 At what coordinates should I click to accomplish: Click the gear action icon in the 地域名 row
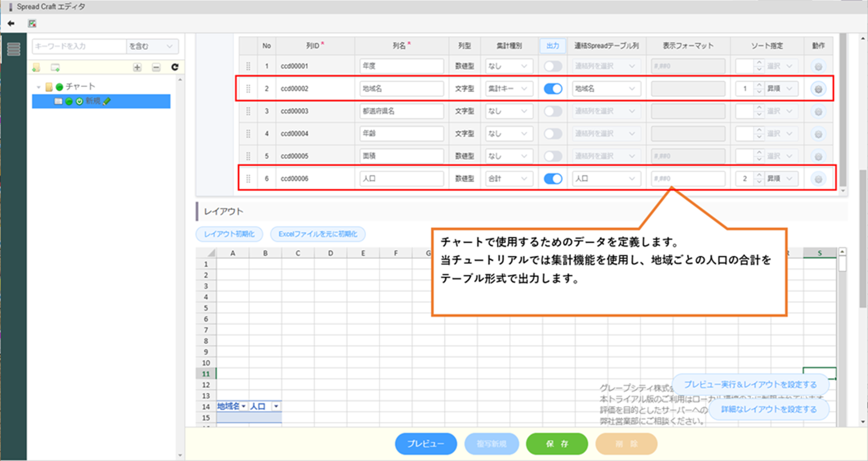[x=818, y=89]
